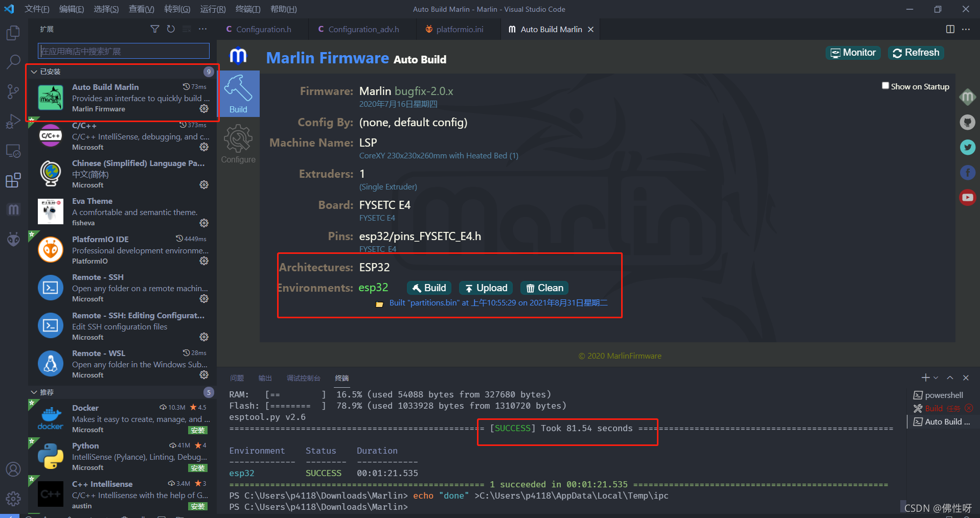Image resolution: width=980 pixels, height=518 pixels.
Task: Click Build button for esp32 environment
Action: tap(429, 288)
